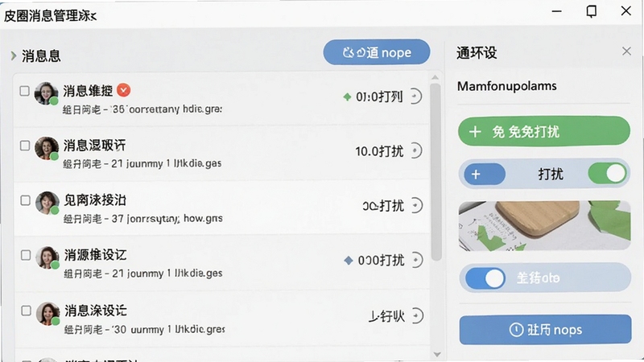Viewport: 644px width, 362px height.
Task: Open avatar of 消息温取诉 contact
Action: [47, 148]
